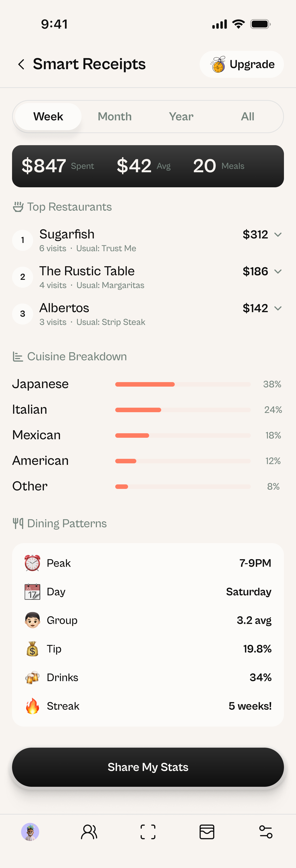Tap the alarm clock Peak icon
This screenshot has height=868, width=296.
(32, 563)
